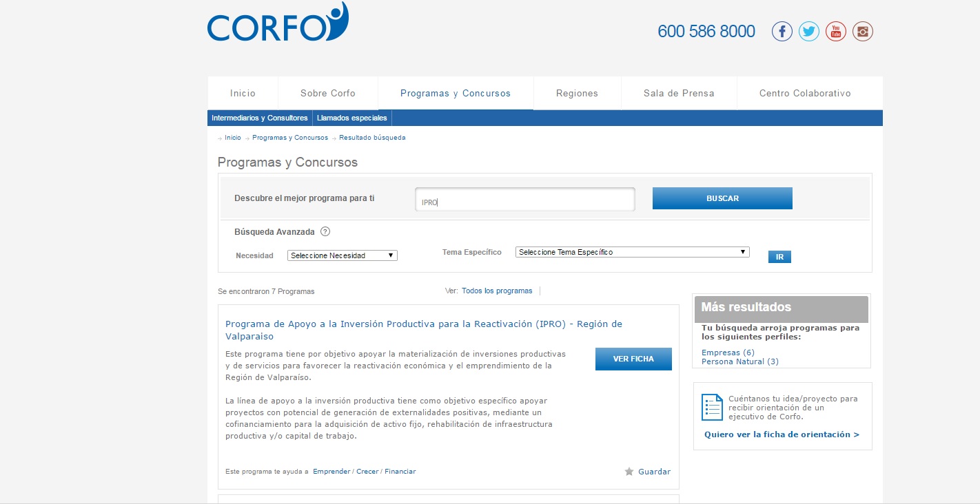
Task: Click the Búsqueda Avanzada label
Action: 274,232
